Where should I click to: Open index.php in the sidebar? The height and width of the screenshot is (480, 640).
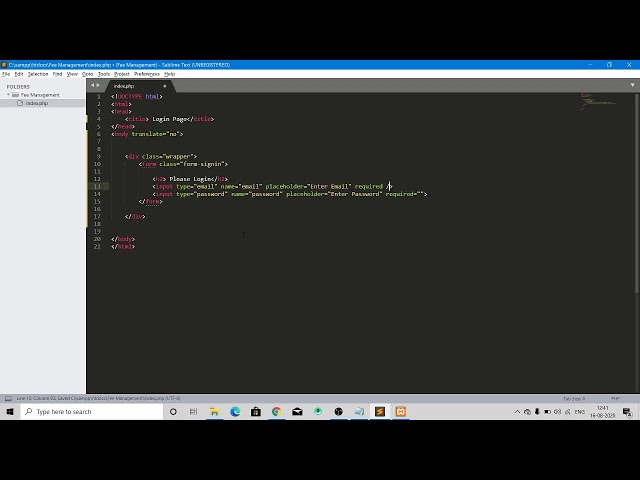37,103
